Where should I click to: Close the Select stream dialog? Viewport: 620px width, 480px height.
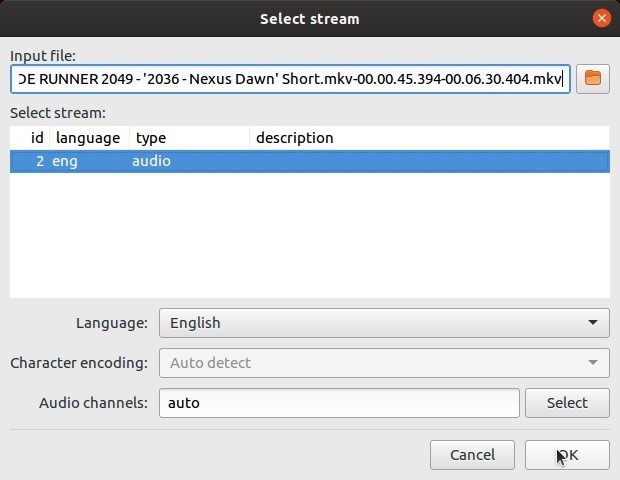(x=601, y=18)
